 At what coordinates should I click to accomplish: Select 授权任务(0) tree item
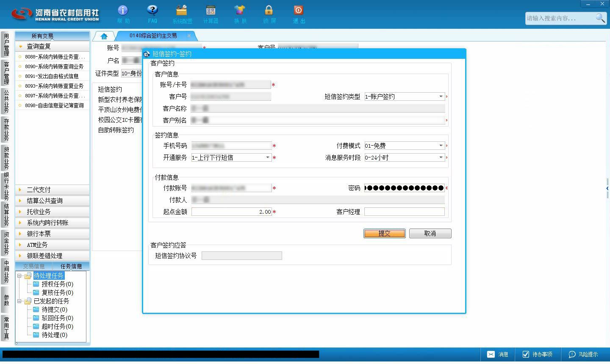(x=57, y=284)
